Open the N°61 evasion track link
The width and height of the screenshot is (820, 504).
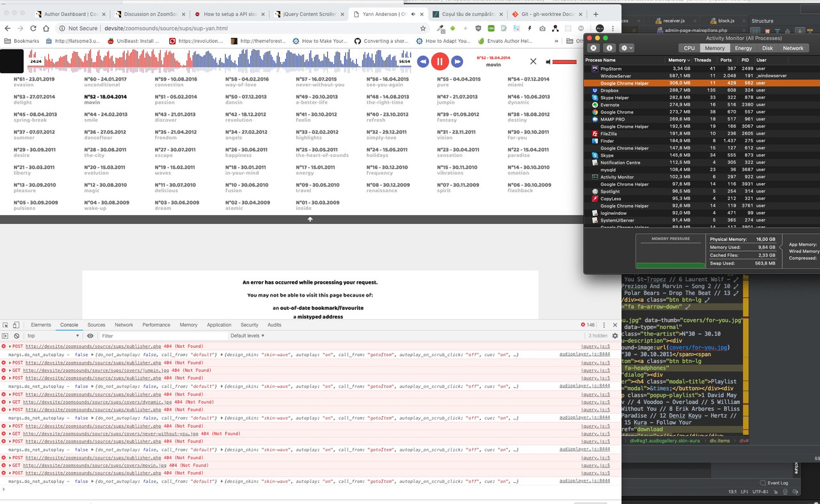click(x=34, y=82)
